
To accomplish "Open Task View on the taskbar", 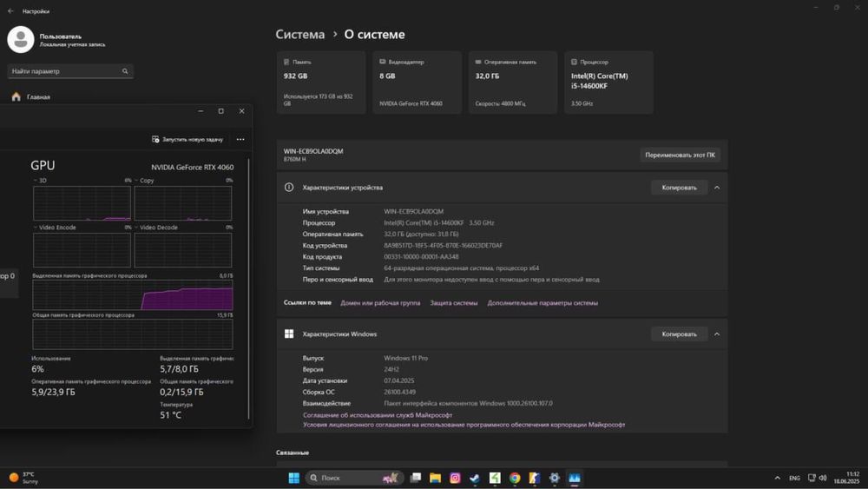I will pyautogui.click(x=416, y=478).
